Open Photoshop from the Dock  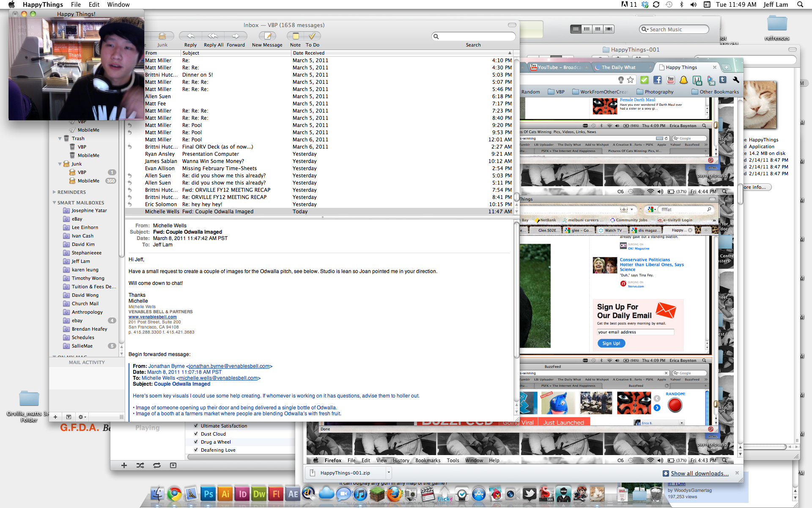click(208, 494)
